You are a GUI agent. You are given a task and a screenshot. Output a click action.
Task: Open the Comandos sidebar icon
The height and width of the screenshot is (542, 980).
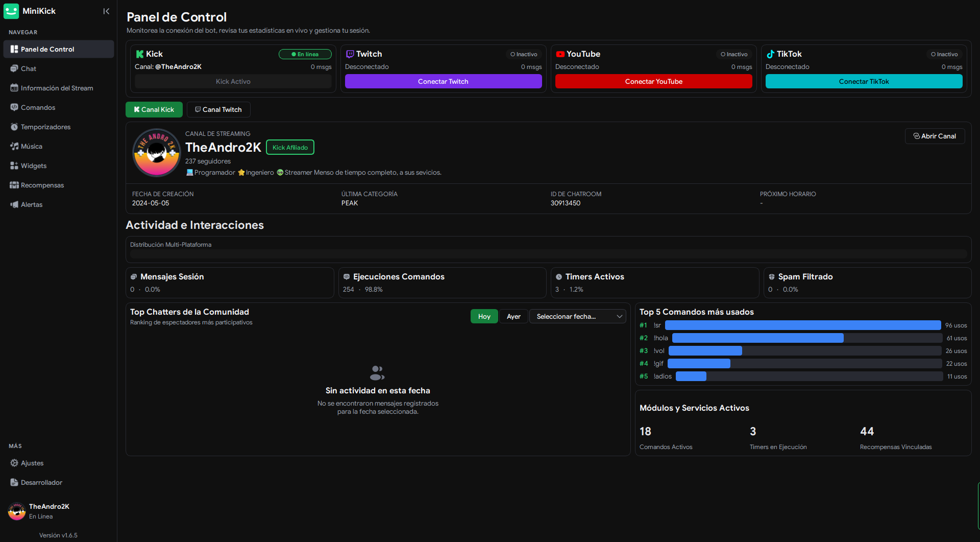(x=14, y=107)
